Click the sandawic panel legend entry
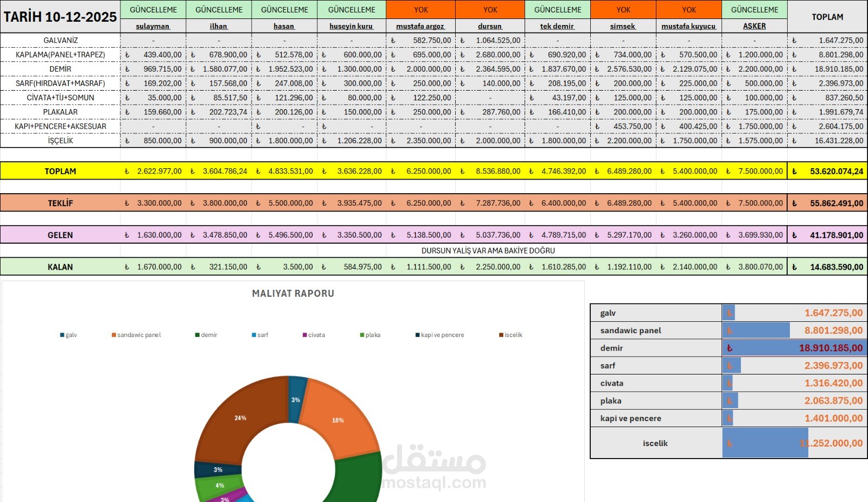868x502 pixels. 136,335
